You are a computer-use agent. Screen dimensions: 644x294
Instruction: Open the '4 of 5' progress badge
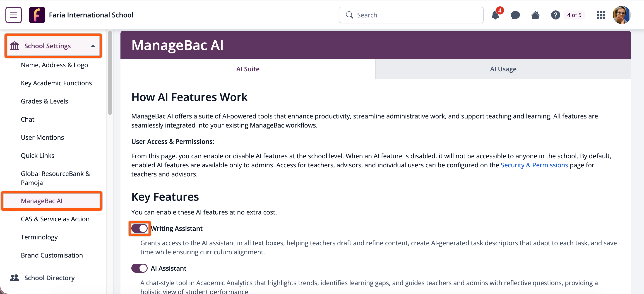click(574, 15)
